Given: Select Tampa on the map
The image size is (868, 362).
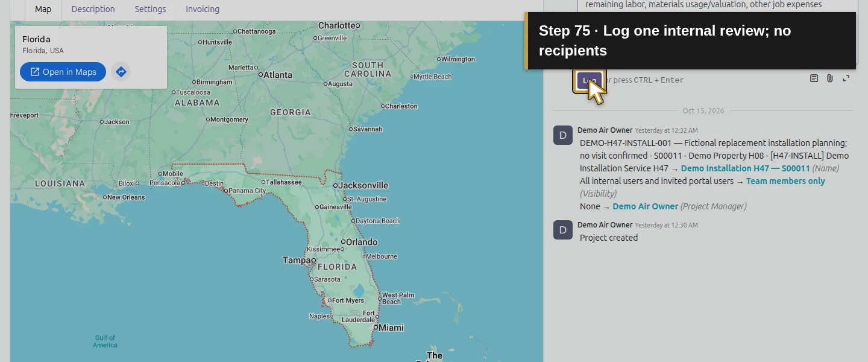Looking at the screenshot, I should 296,260.
